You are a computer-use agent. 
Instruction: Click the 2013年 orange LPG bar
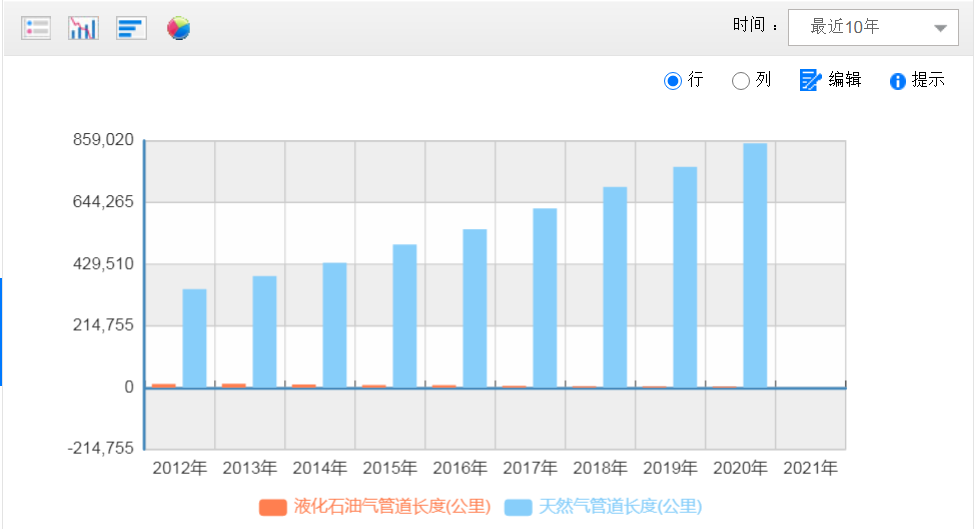[234, 386]
